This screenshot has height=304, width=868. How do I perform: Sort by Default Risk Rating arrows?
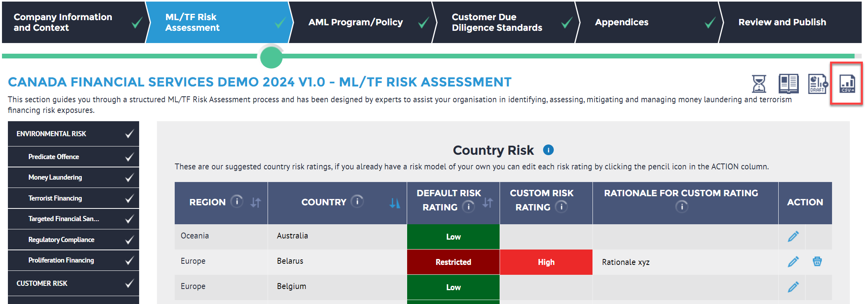point(487,203)
